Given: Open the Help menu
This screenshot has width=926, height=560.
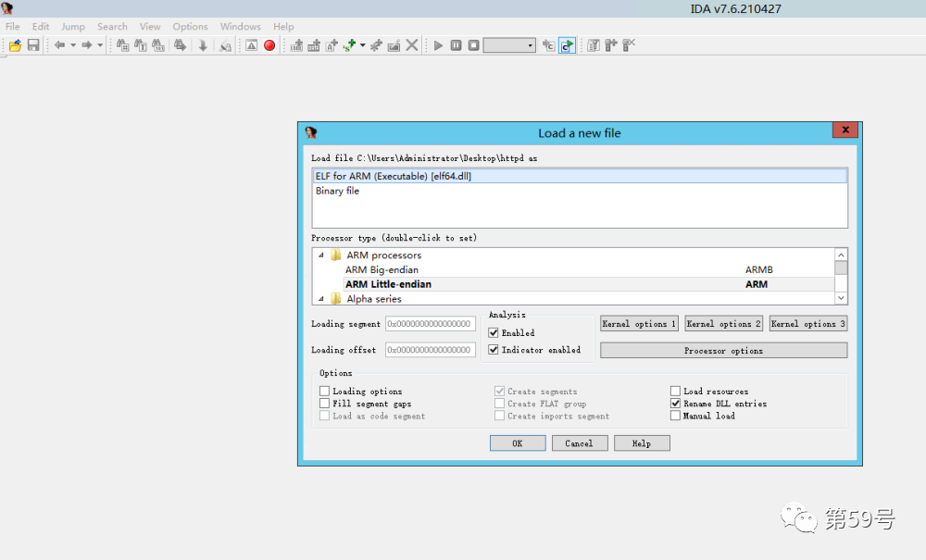Looking at the screenshot, I should coord(283,27).
